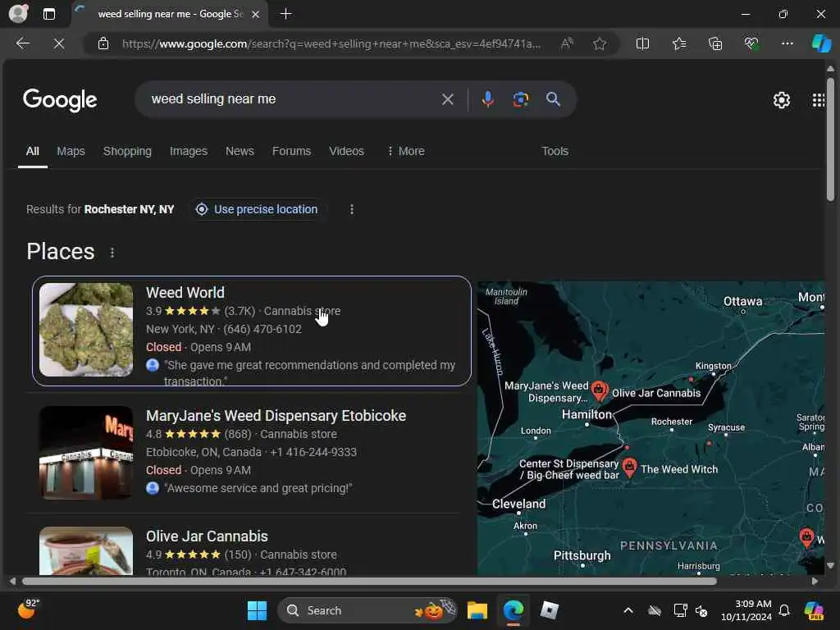Open the Copilot sidebar icon
This screenshot has height=630, width=840.
point(820,43)
